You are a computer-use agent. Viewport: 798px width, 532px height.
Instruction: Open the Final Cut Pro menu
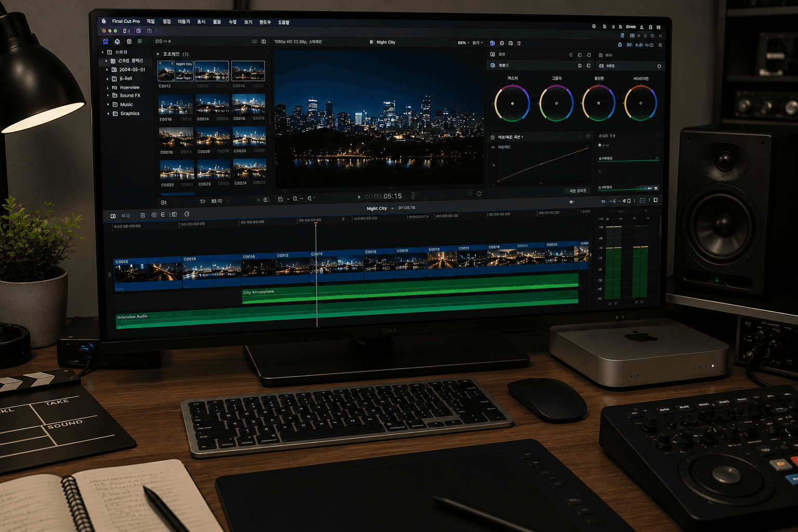(x=126, y=21)
